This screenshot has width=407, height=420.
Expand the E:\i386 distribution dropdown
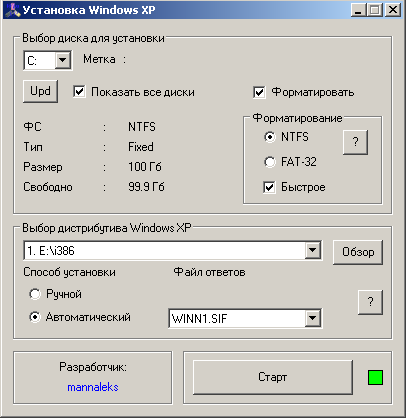pos(313,250)
